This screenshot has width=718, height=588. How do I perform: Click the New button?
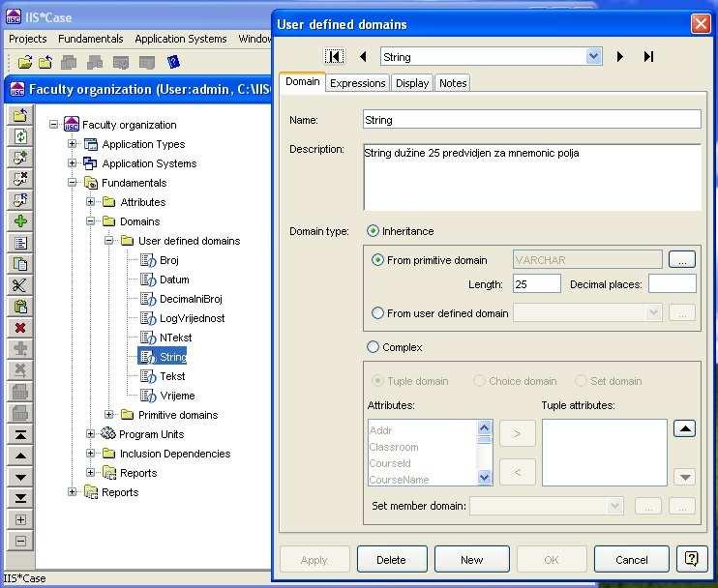click(x=471, y=559)
